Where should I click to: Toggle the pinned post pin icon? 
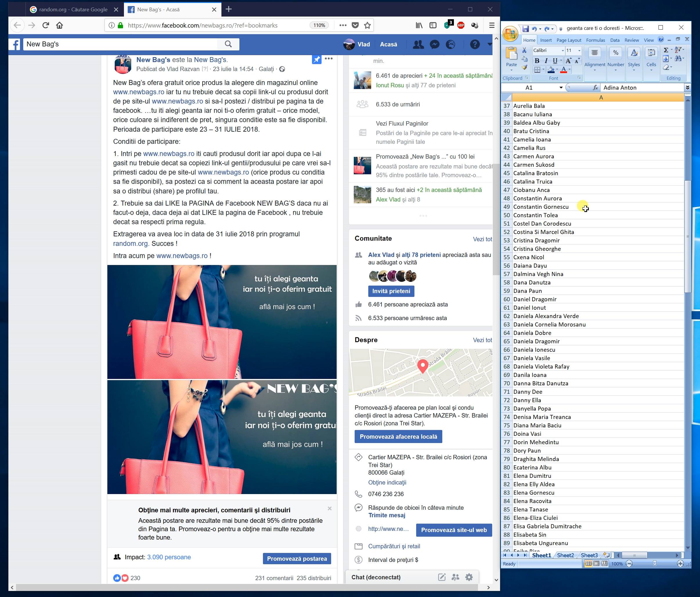(x=317, y=59)
